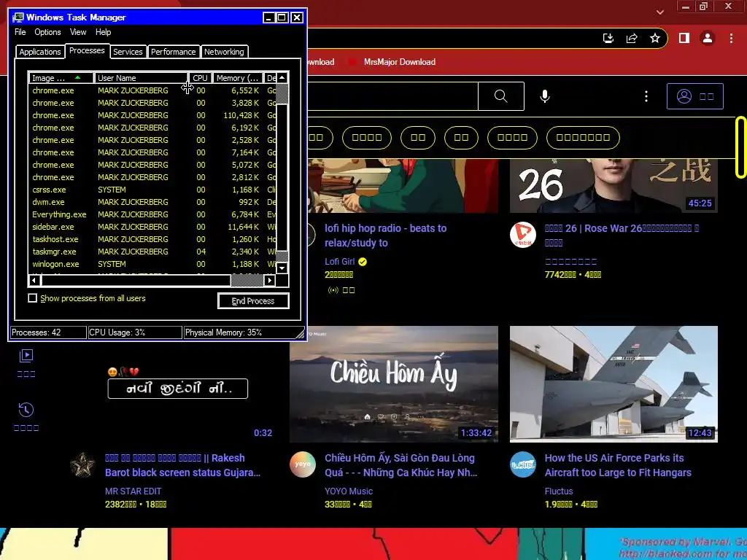Sort processes by Memory column
This screenshot has height=560, width=747.
237,78
